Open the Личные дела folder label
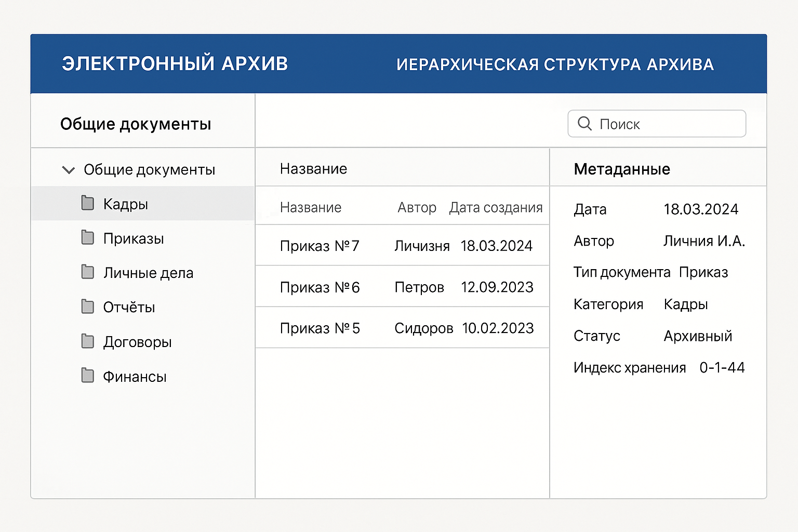 pyautogui.click(x=148, y=273)
